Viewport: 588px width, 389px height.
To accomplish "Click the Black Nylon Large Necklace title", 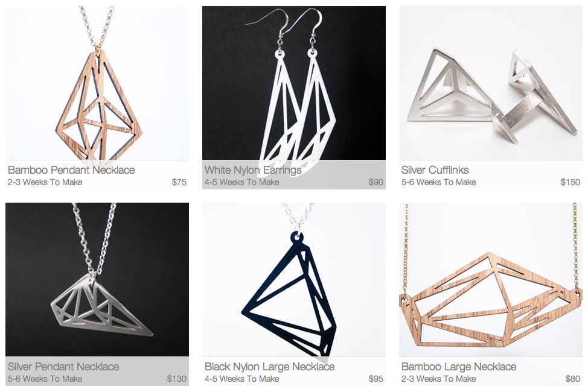I will [x=270, y=367].
